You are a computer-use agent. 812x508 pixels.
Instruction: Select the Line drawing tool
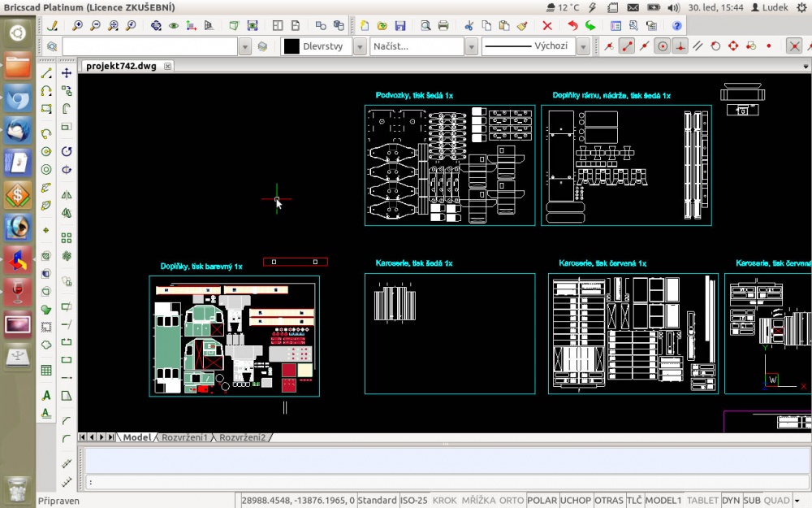point(46,73)
